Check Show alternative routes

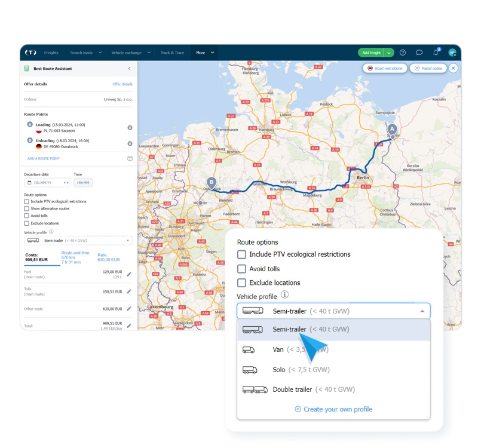[26, 208]
